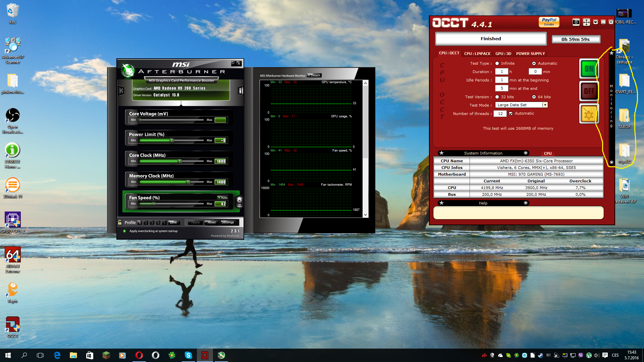Viewport: 644px width, 362px height.
Task: Switch to the GPU : 3D tab
Action: click(x=503, y=54)
